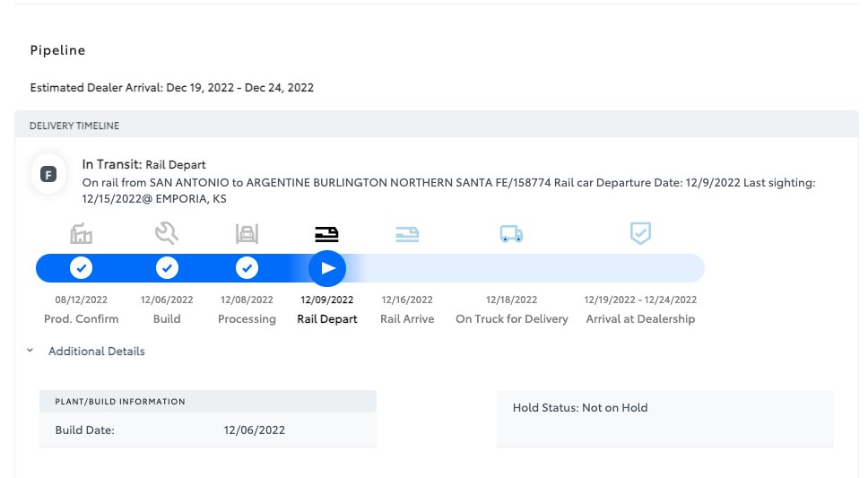Click the Build stage label under timeline
Image resolution: width=868 pixels, height=478 pixels.
point(167,319)
